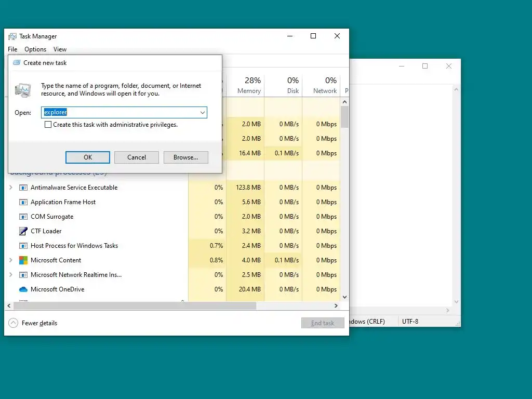This screenshot has width=532, height=399.
Task: Click the process list scroll up arrow
Action: (345, 102)
